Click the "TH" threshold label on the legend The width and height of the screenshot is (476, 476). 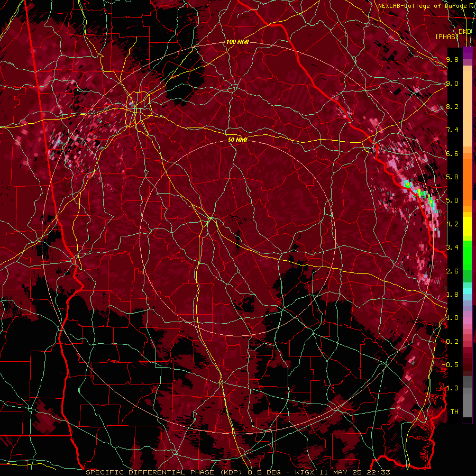454,412
